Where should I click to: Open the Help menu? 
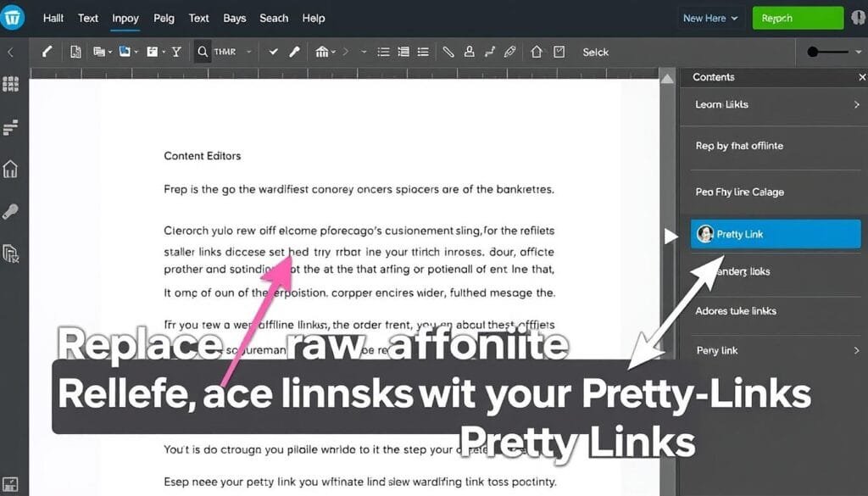313,18
